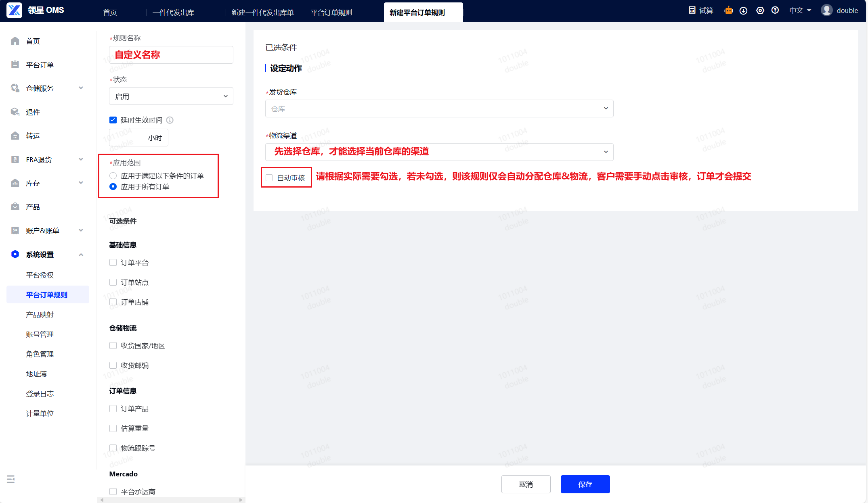Screen dimensions: 868x503
Task: Click the 规则名称 input field
Action: point(171,55)
